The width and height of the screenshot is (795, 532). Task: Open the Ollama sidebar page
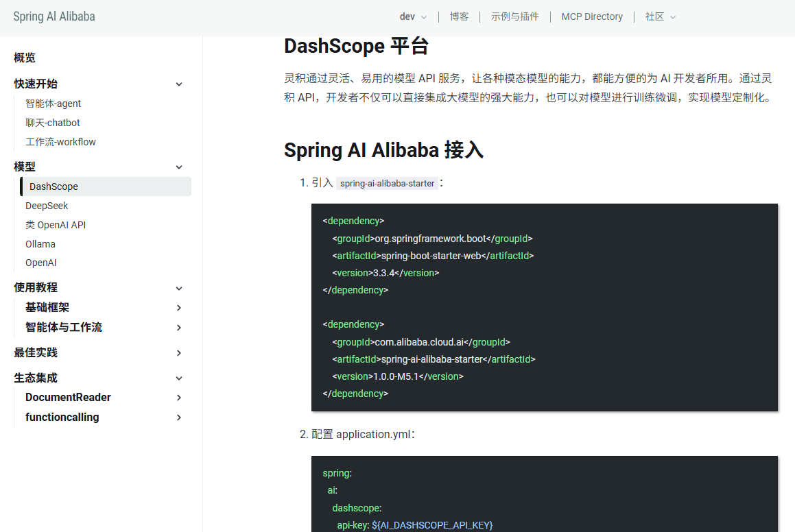coord(40,244)
